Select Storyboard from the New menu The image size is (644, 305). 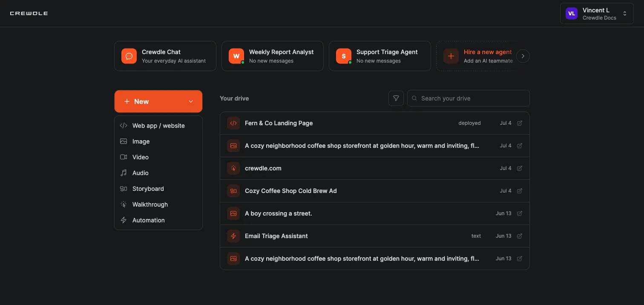pos(158,189)
